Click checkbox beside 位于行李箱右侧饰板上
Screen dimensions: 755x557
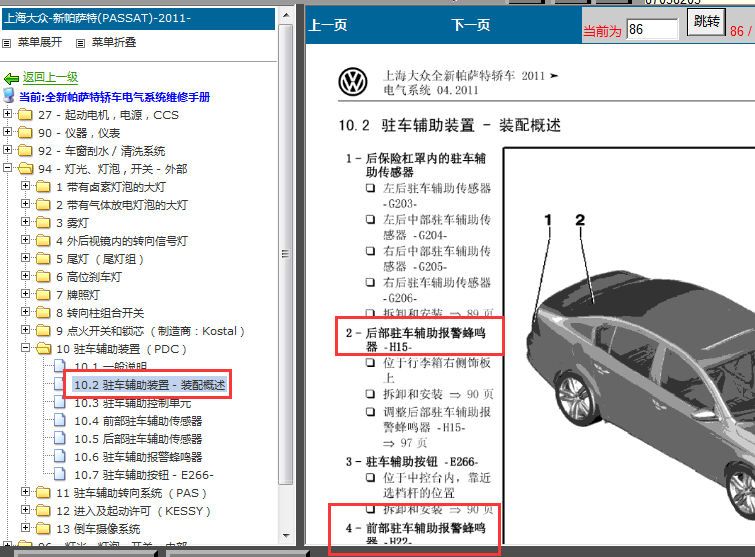[x=370, y=363]
